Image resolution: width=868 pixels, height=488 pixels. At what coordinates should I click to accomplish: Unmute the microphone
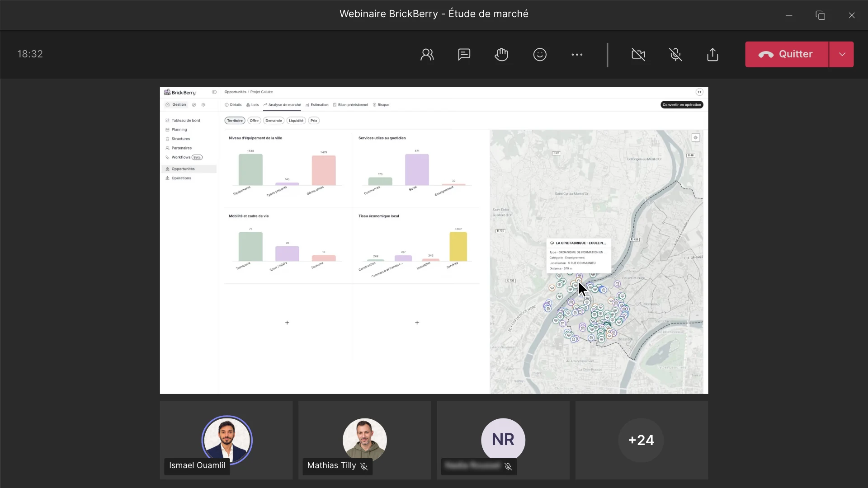pos(675,54)
